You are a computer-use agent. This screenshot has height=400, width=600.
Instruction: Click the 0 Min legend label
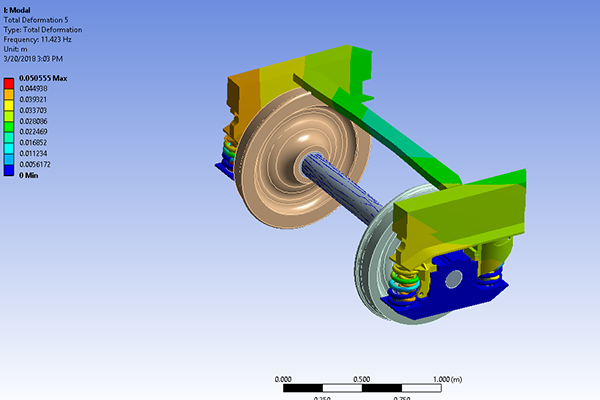click(29, 175)
